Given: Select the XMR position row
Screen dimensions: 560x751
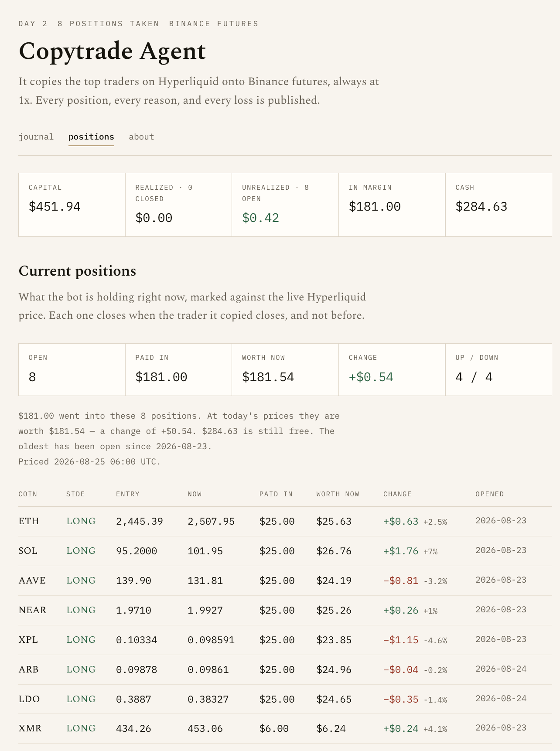Looking at the screenshot, I should [x=285, y=729].
